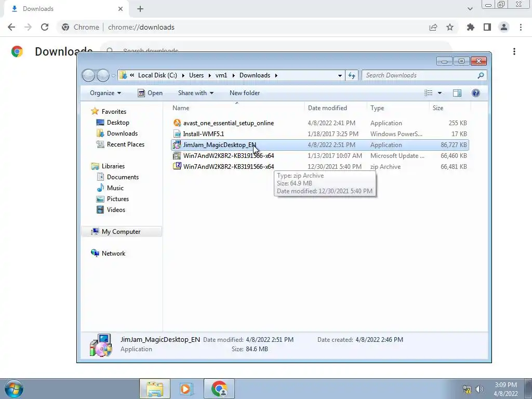The height and width of the screenshot is (399, 532).
Task: Click New folder in the toolbar
Action: coord(245,93)
